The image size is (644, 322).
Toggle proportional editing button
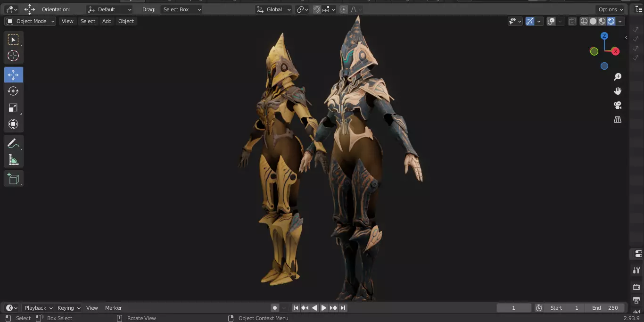(344, 9)
